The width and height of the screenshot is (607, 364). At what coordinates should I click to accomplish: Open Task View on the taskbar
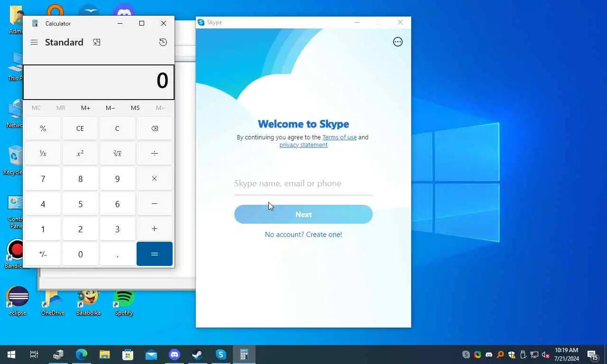[x=34, y=355]
